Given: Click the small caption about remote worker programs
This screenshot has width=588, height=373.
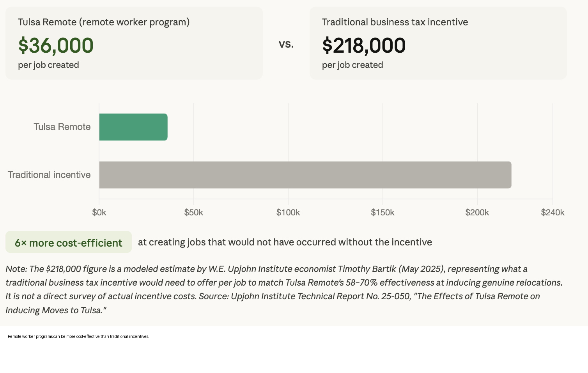Looking at the screenshot, I should (x=78, y=336).
